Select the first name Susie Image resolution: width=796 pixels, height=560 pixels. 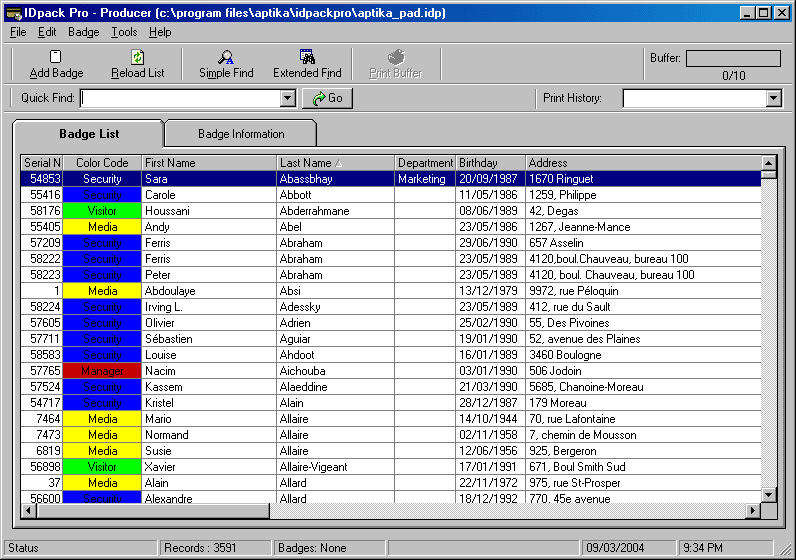coord(158,451)
